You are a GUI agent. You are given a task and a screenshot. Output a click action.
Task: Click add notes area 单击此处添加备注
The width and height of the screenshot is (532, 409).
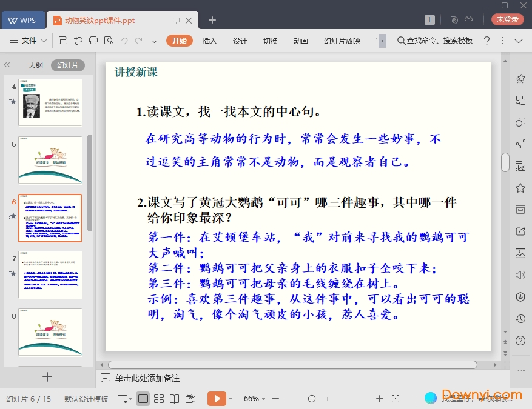(147, 378)
